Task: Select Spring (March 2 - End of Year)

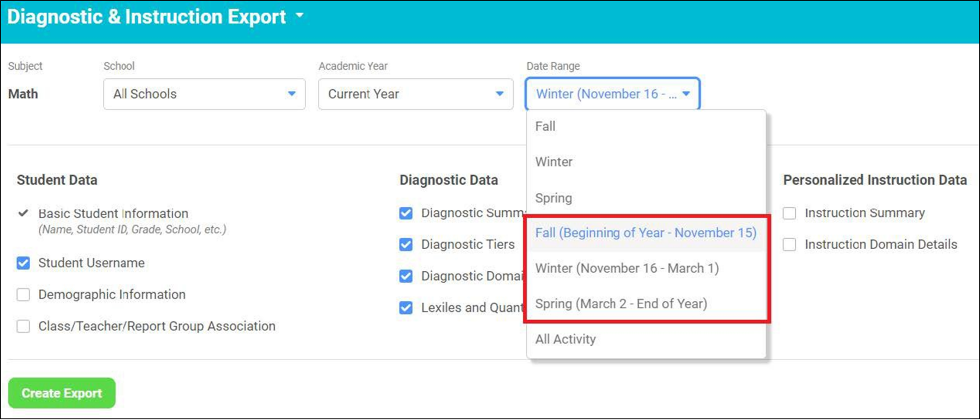Action: click(x=621, y=304)
